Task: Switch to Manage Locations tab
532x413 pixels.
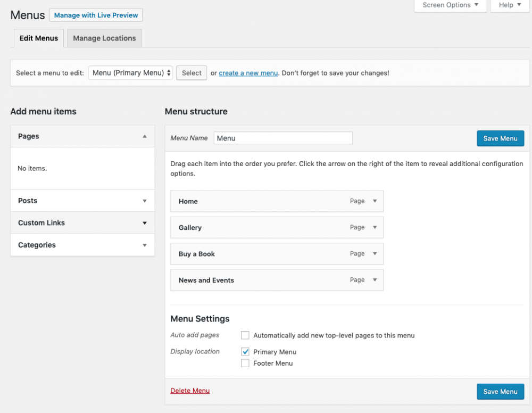Action: click(104, 38)
